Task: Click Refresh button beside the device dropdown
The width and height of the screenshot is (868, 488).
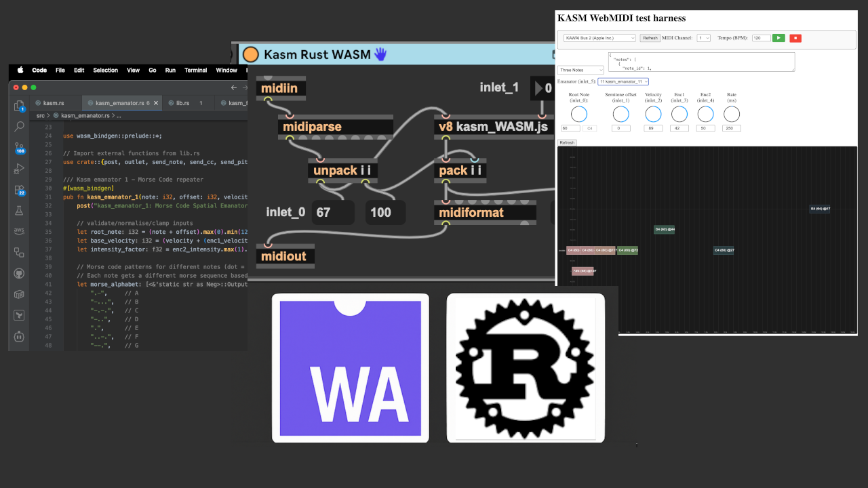Action: tap(650, 38)
